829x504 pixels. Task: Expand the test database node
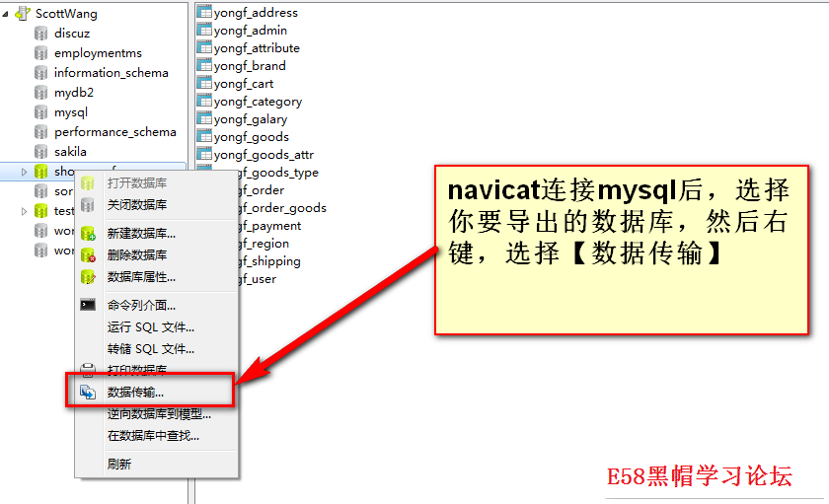25,211
